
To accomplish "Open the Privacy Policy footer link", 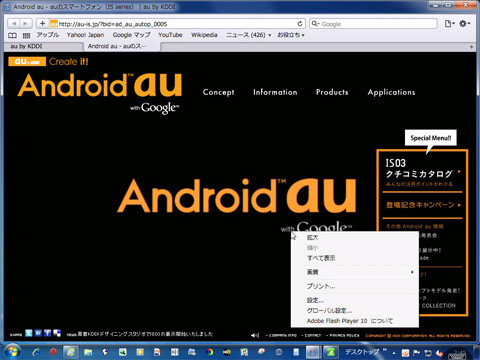I will [x=343, y=336].
